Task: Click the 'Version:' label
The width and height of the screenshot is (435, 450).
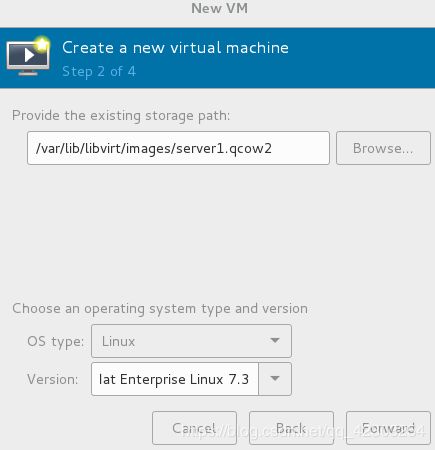Action: [53, 379]
